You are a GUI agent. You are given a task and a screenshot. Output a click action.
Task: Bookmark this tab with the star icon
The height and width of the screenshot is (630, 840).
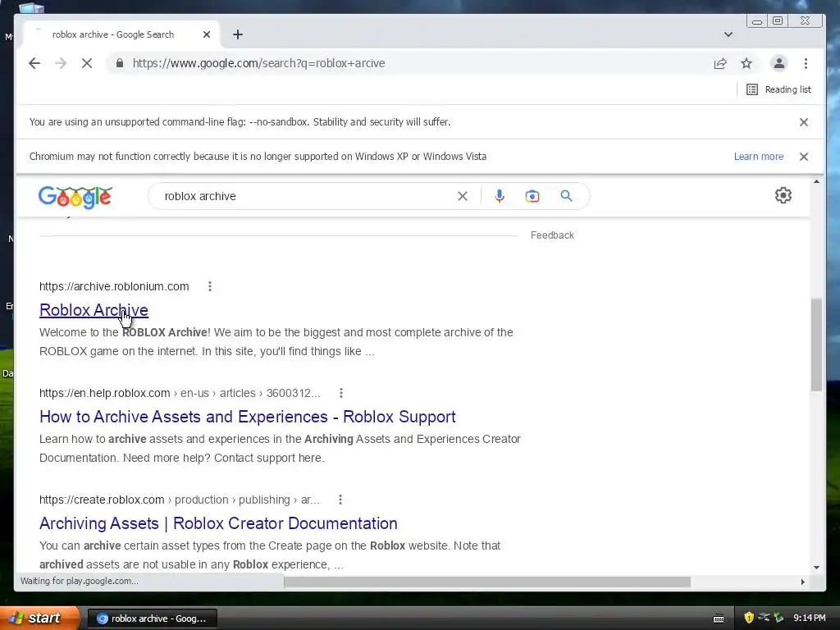tap(746, 63)
